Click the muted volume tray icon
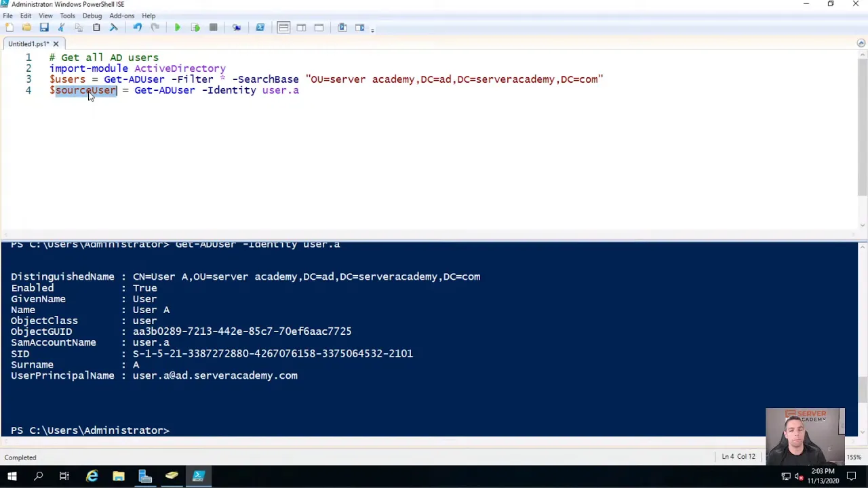The width and height of the screenshot is (868, 488). click(x=799, y=476)
